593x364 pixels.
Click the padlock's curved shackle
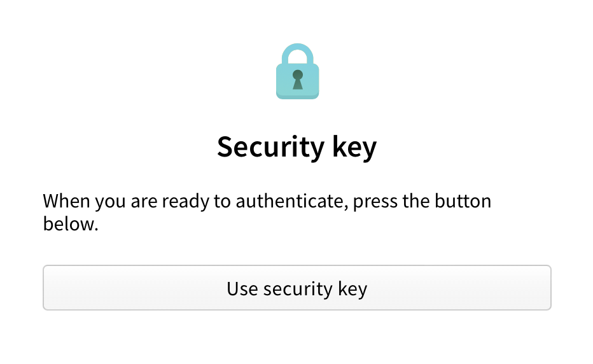(x=297, y=51)
